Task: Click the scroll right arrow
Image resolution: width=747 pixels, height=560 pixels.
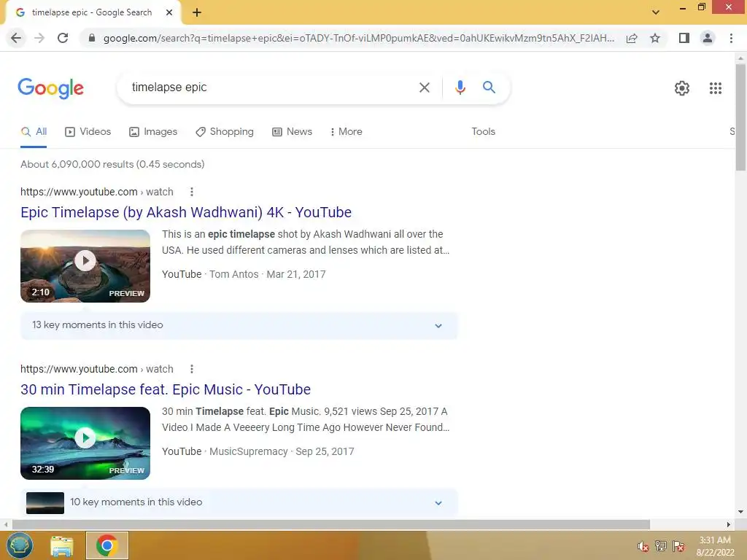Action: click(x=729, y=525)
